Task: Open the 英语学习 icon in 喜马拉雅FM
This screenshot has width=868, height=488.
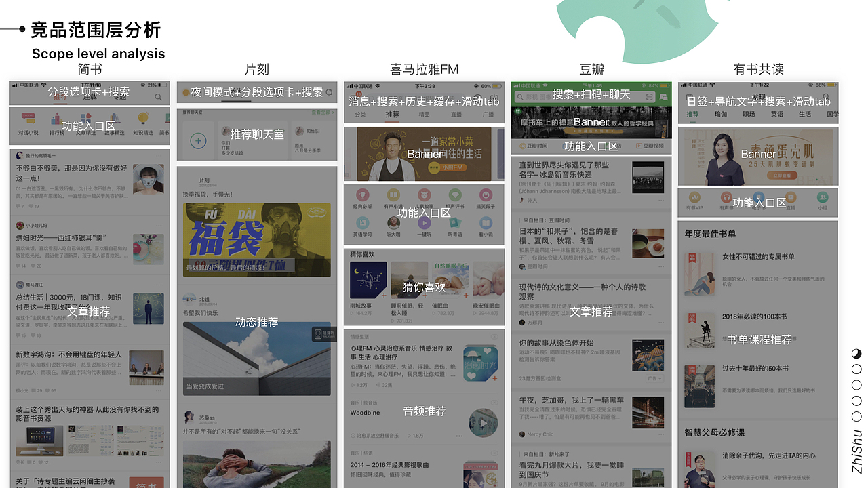Action: (362, 222)
